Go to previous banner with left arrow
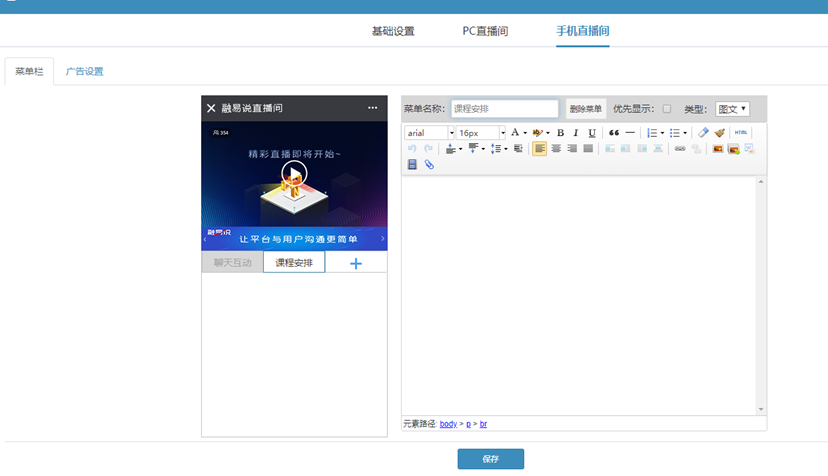Image resolution: width=828 pixels, height=476 pixels. tap(205, 239)
